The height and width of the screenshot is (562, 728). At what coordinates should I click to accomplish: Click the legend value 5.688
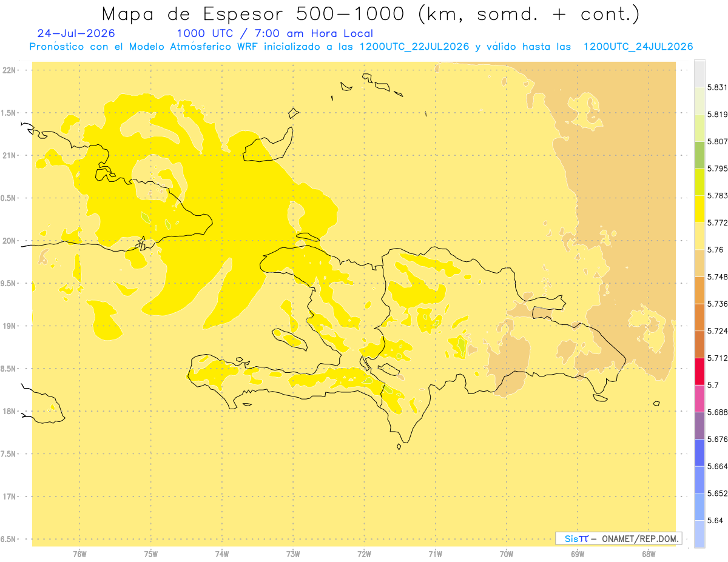click(x=718, y=412)
